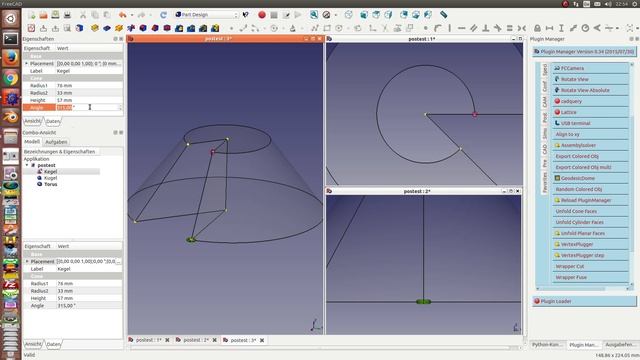The width and height of the screenshot is (640, 360).
Task: Click the red Record macro button
Action: point(262,15)
